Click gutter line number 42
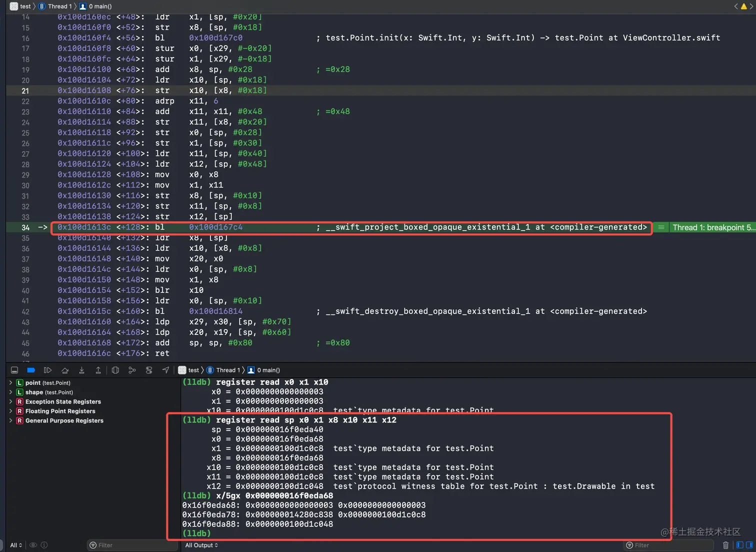The image size is (756, 552). click(25, 311)
